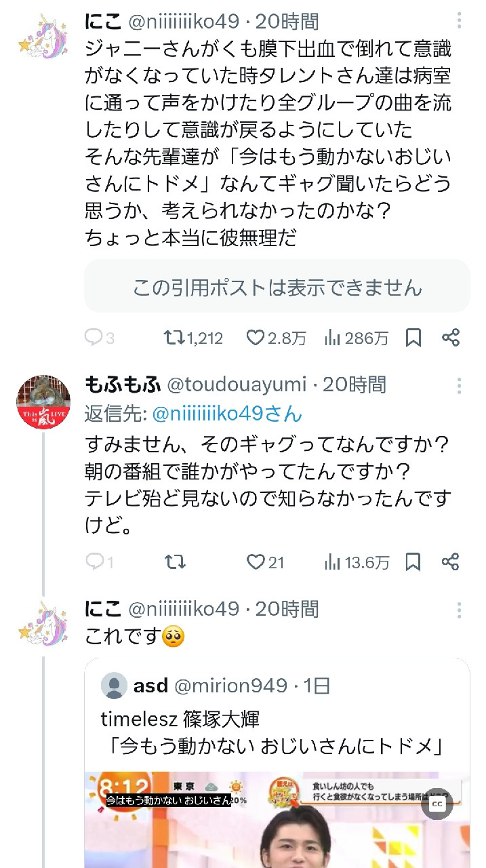Like もふもふ's reply with 21 likes
The height and width of the screenshot is (868, 486).
pyautogui.click(x=255, y=561)
